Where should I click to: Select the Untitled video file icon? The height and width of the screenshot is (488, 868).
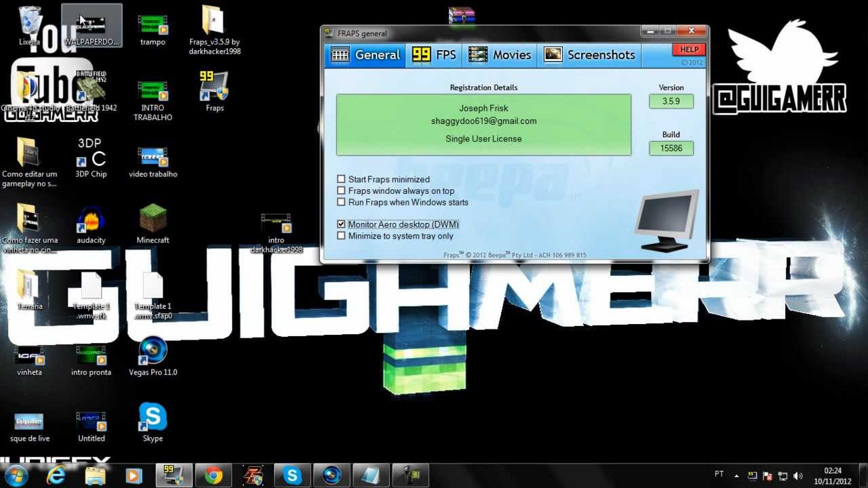tap(91, 427)
